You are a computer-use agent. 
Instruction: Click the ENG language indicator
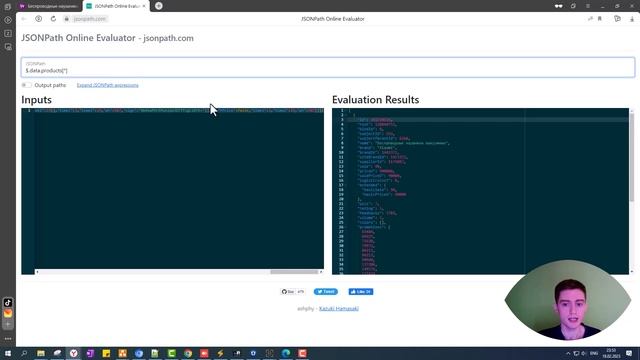point(594,353)
